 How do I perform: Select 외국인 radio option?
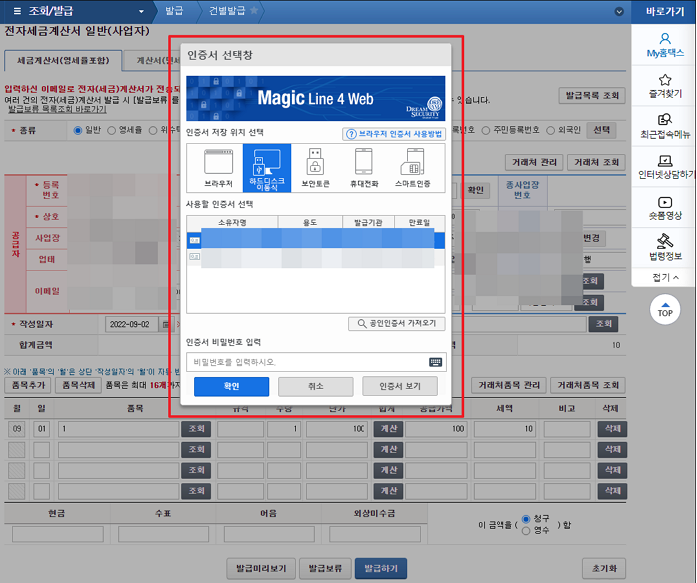[551, 130]
